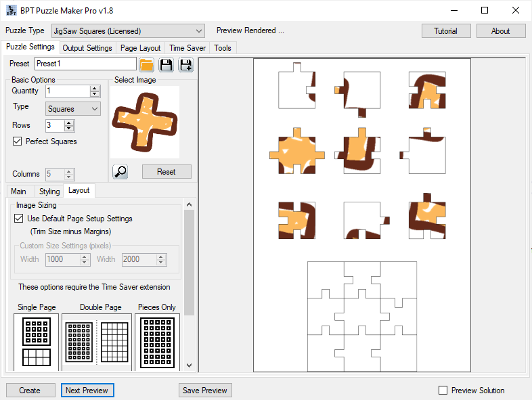The image size is (532, 400).
Task: Click the magnifier icon below the image
Action: coord(120,171)
